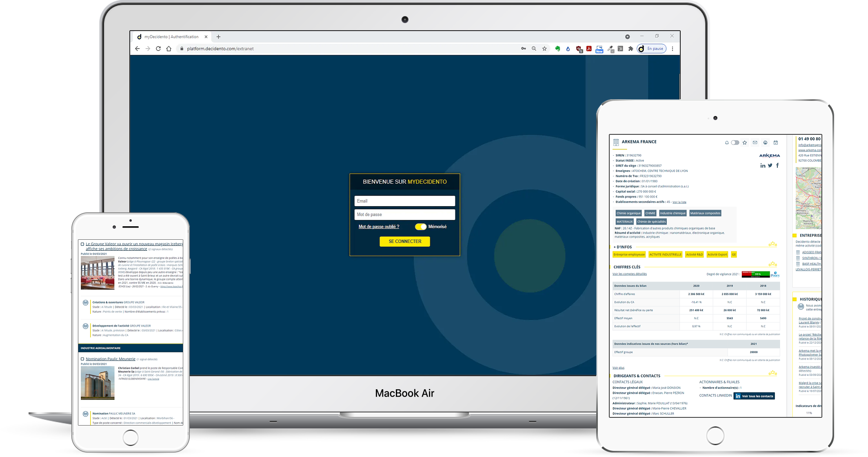Viewport: 868px width, 457px height.
Task: Open Arkema's Facebook icon
Action: tap(777, 165)
